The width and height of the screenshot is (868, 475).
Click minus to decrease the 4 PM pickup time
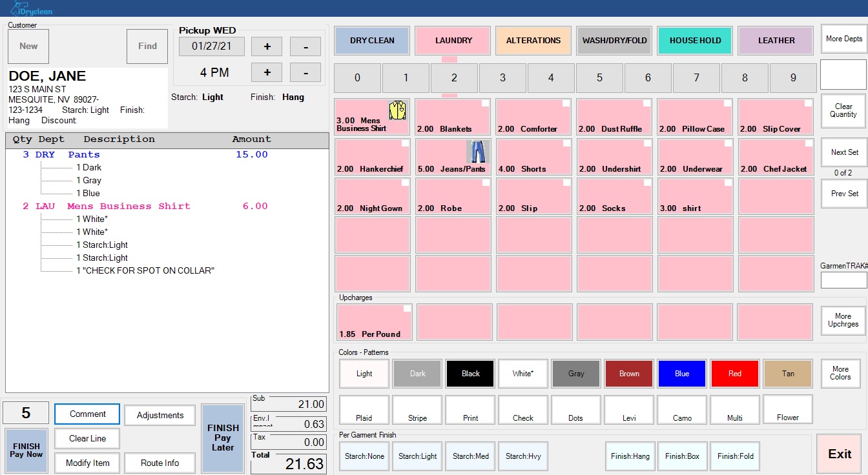tap(305, 72)
